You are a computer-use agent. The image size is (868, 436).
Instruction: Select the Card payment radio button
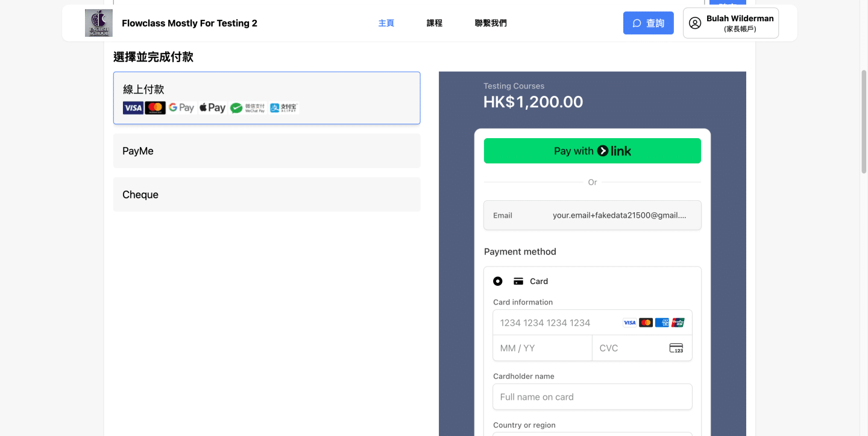pos(498,281)
